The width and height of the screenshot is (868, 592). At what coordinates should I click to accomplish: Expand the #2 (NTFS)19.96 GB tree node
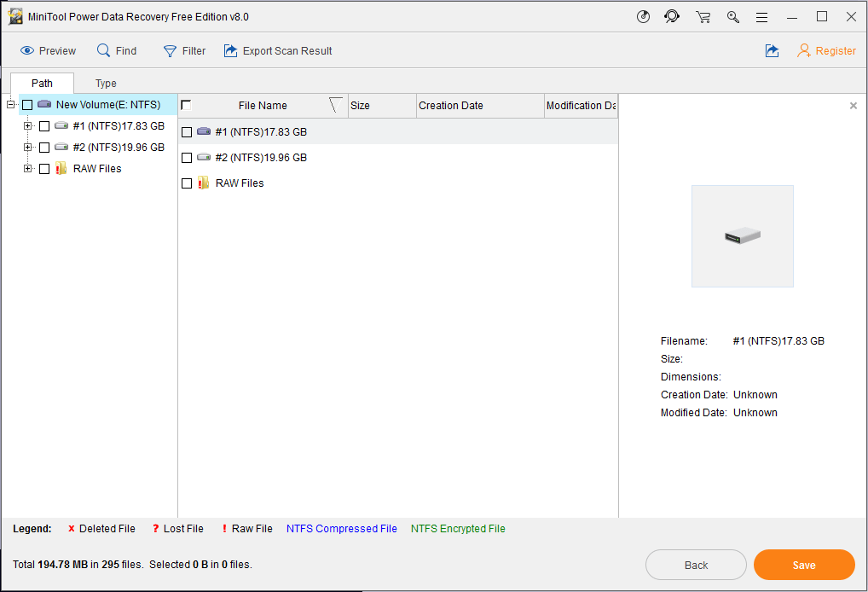coord(27,147)
